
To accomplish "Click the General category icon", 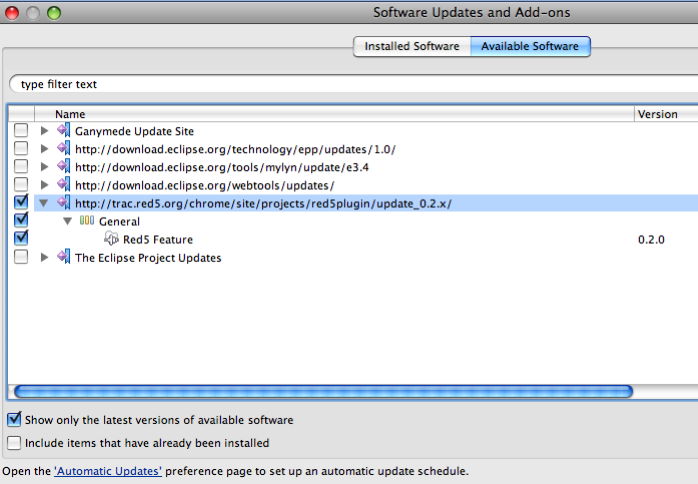I will click(87, 220).
